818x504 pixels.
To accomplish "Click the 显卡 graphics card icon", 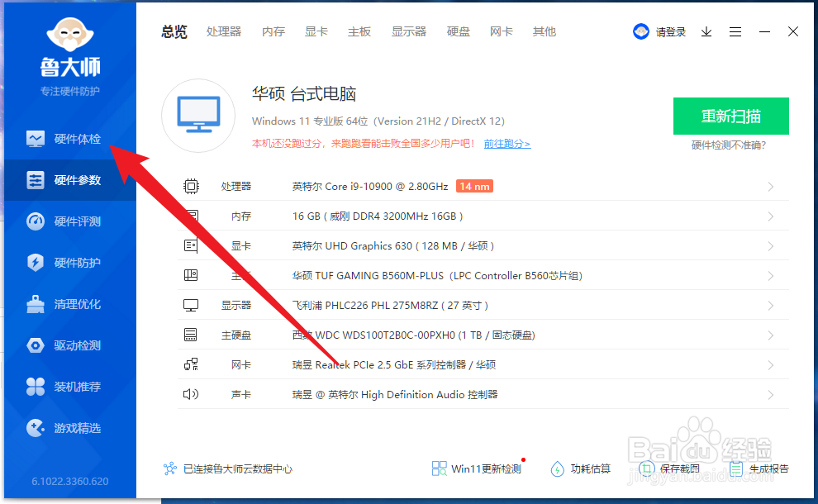I will 191,245.
